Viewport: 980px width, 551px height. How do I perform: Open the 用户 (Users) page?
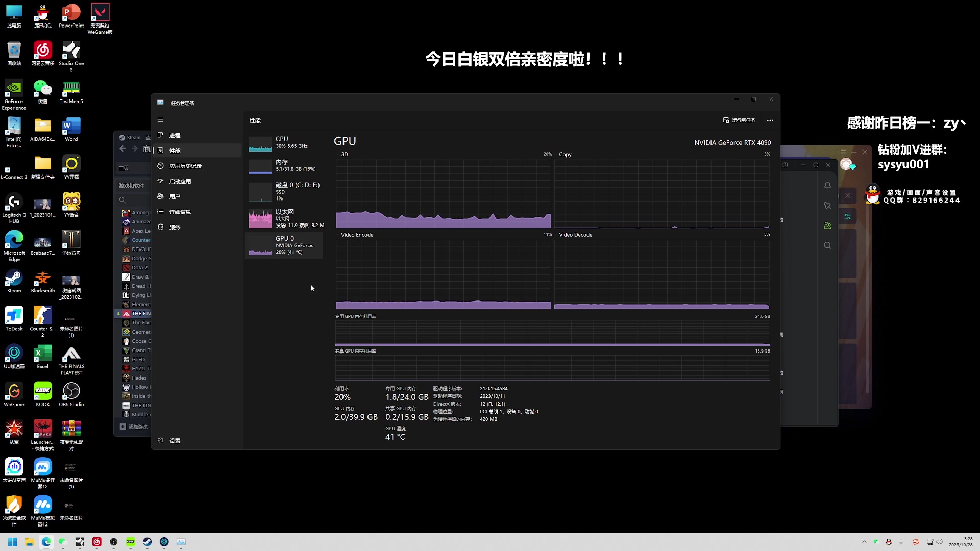point(197,196)
